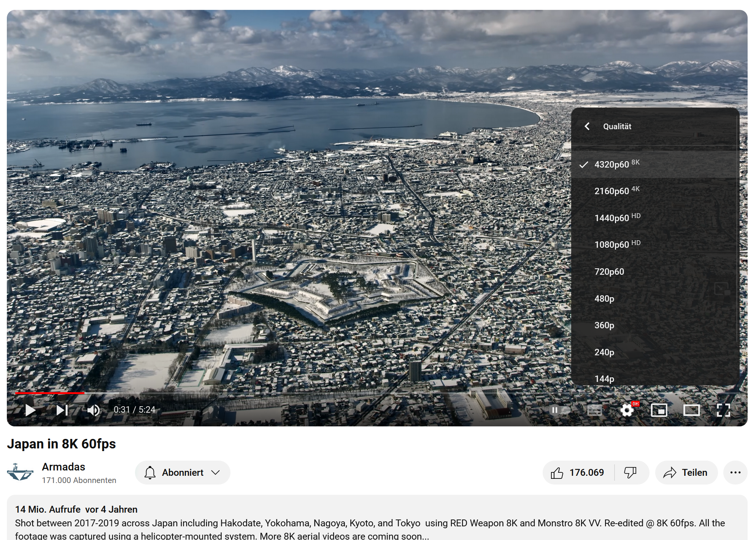Open the settings gear icon
Viewport: 756px width, 540px height.
[x=627, y=410]
